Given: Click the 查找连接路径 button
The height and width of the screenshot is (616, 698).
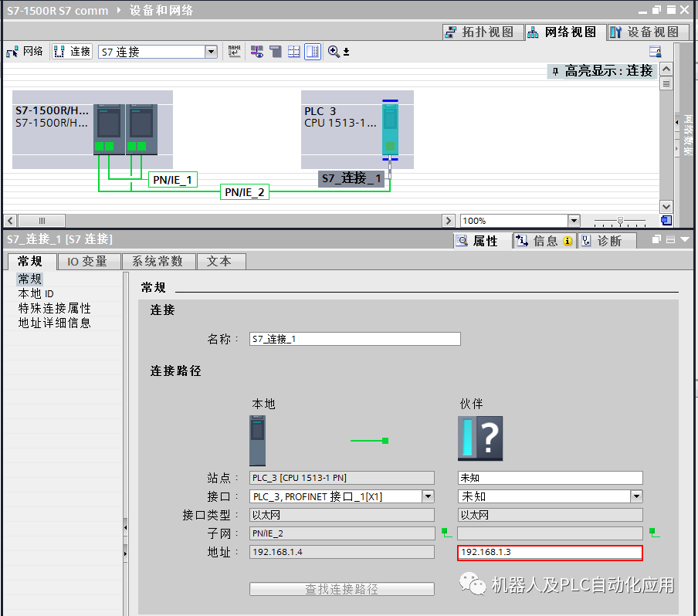Looking at the screenshot, I should [x=341, y=589].
